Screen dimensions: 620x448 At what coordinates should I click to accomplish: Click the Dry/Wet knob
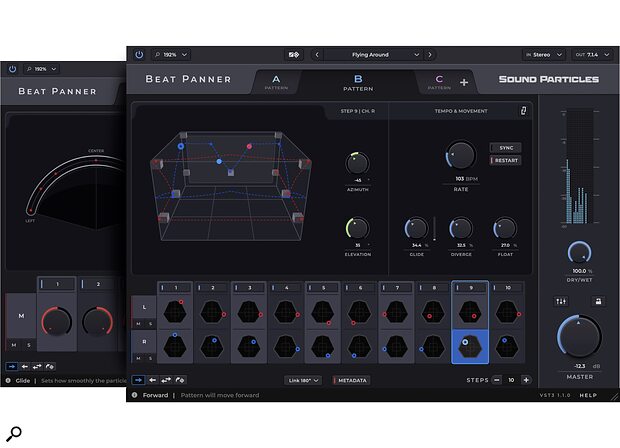[x=579, y=253]
